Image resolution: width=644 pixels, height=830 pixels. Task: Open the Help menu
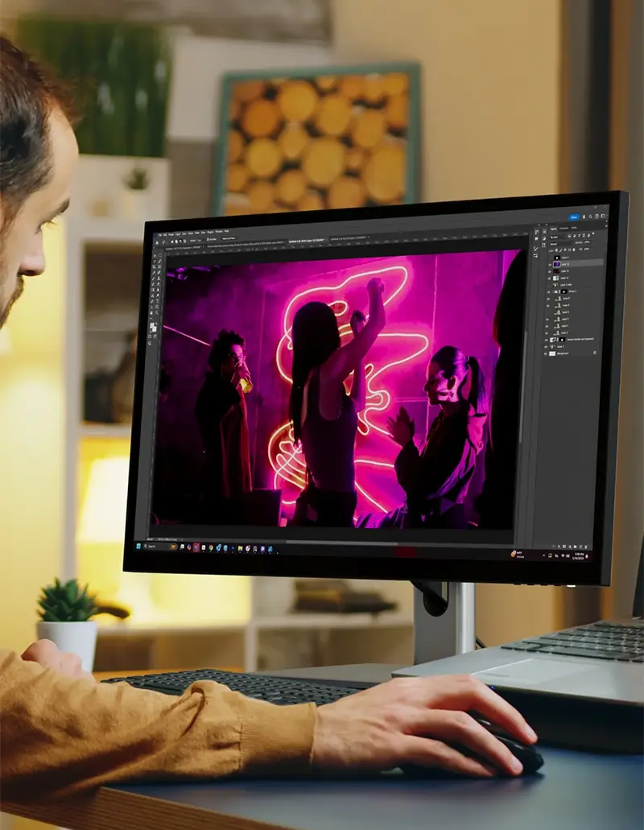[x=226, y=231]
